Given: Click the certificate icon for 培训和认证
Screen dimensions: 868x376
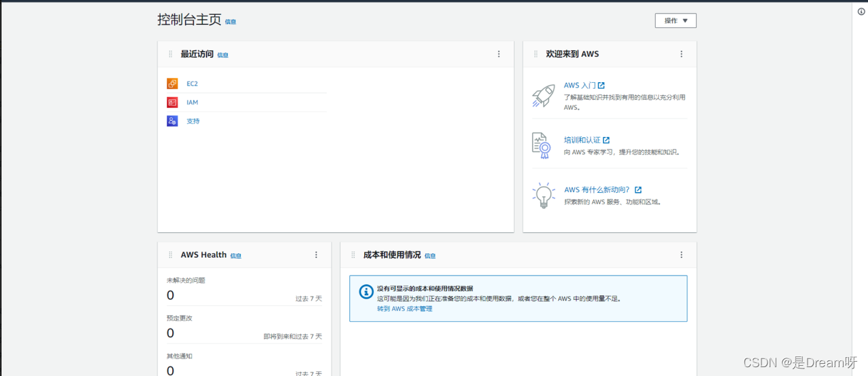Looking at the screenshot, I should pyautogui.click(x=541, y=145).
